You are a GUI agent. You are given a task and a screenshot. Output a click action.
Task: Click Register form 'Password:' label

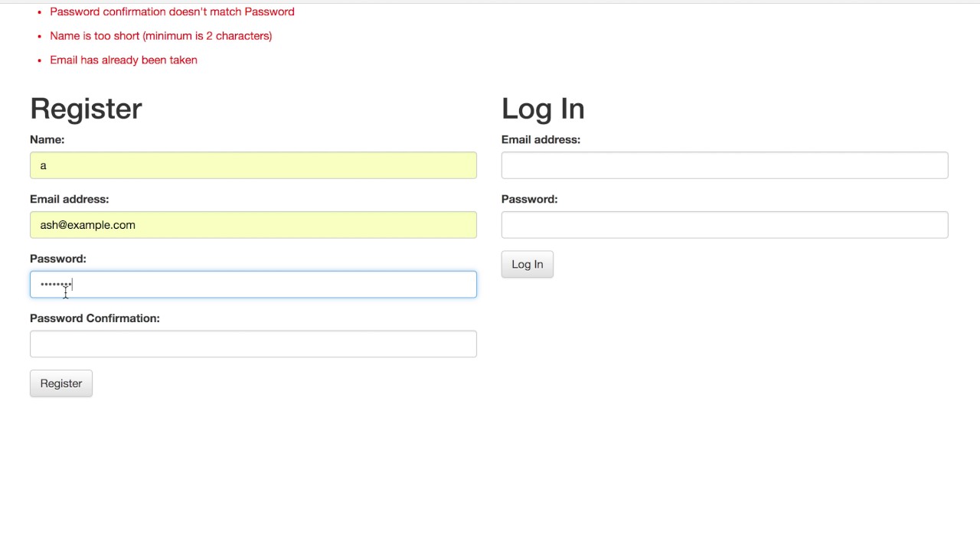click(58, 259)
